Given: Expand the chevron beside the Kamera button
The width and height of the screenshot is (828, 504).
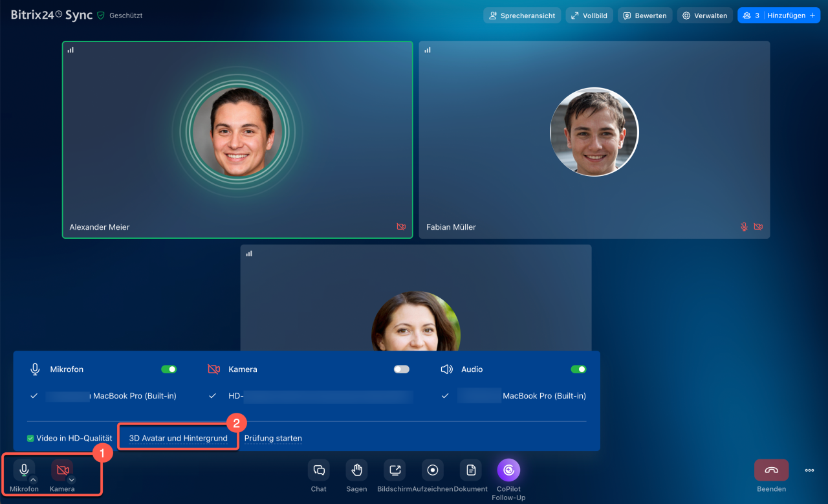Looking at the screenshot, I should (x=71, y=479).
